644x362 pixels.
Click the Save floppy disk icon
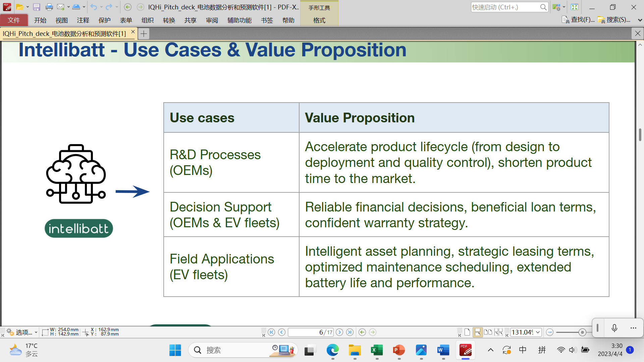click(37, 7)
